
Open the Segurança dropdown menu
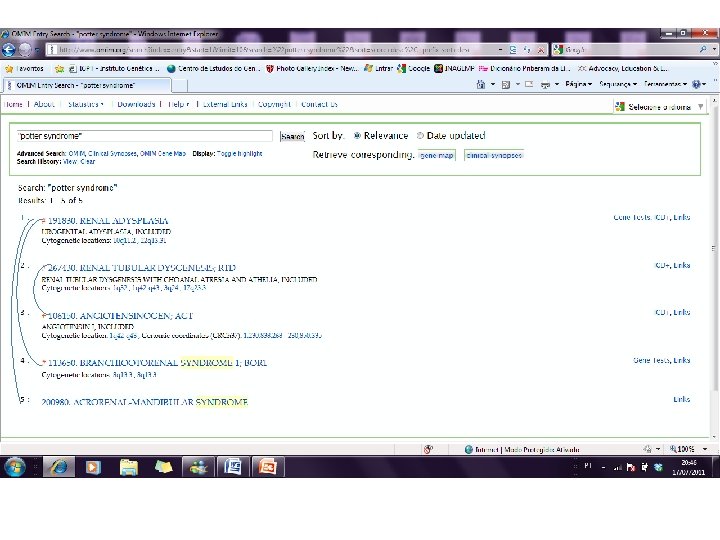pos(618,84)
